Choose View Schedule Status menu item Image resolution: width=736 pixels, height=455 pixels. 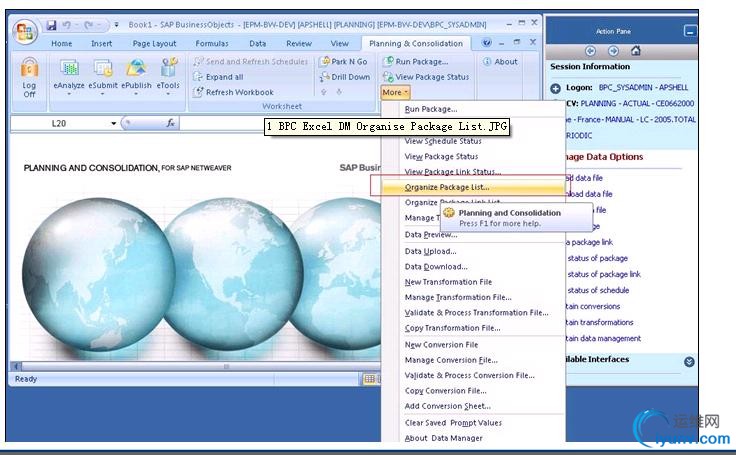click(443, 141)
